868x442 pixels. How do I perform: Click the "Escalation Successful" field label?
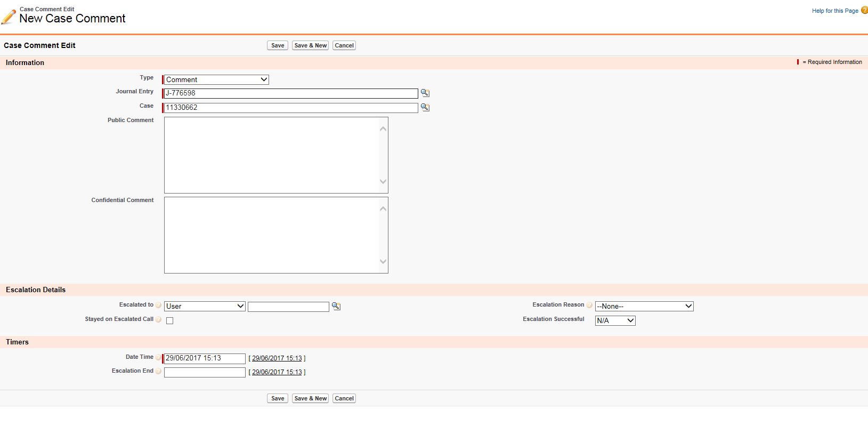554,319
